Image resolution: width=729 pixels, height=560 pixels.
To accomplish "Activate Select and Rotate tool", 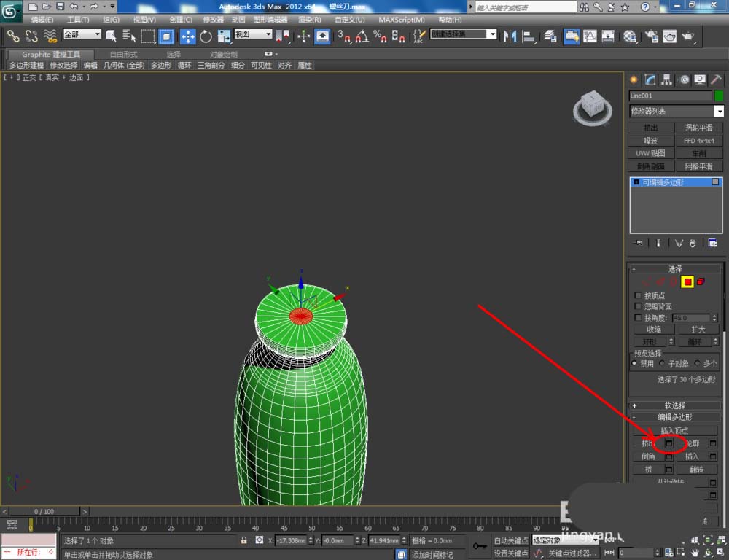I will point(206,36).
